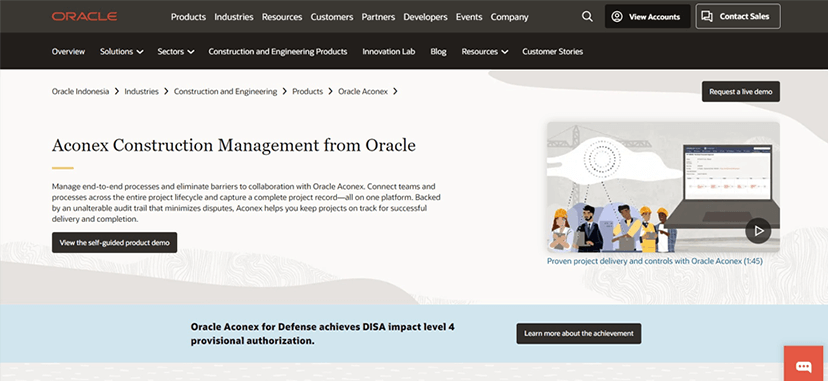Click the chat bubble widget icon
The height and width of the screenshot is (381, 828).
coord(804,366)
